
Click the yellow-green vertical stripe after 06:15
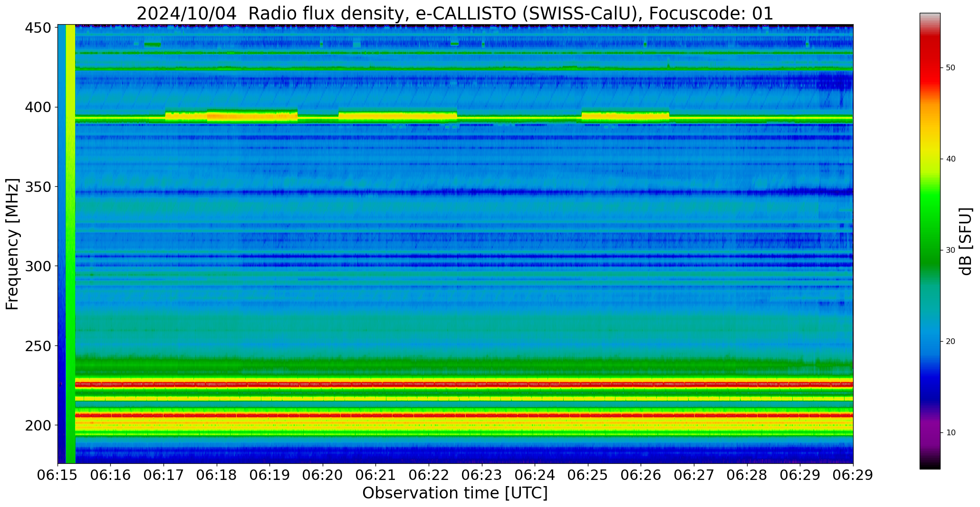70,244
